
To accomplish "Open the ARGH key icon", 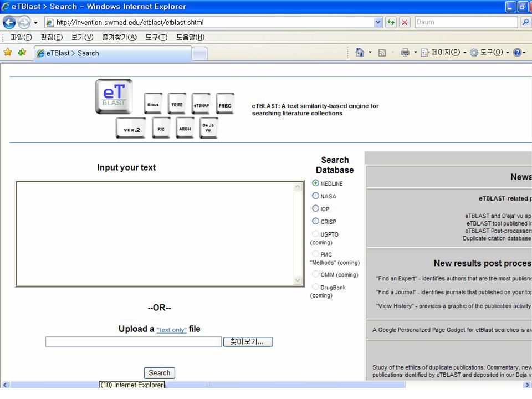I will [x=185, y=128].
